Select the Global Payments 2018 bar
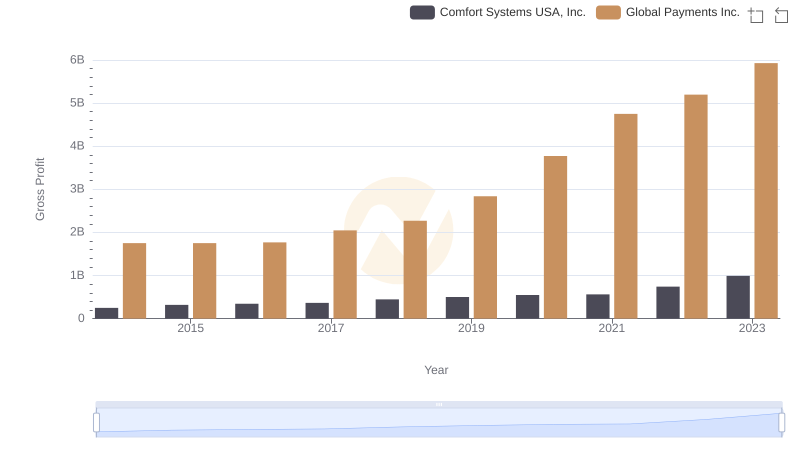This screenshot has width=800, height=461. tap(415, 270)
